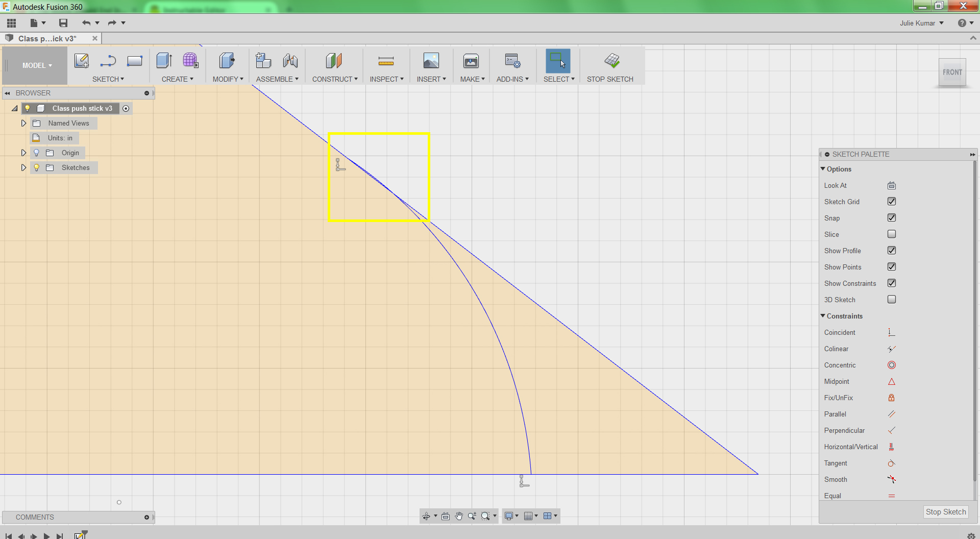Open timeline settings gear icon
This screenshot has height=539, width=980.
[x=971, y=535]
